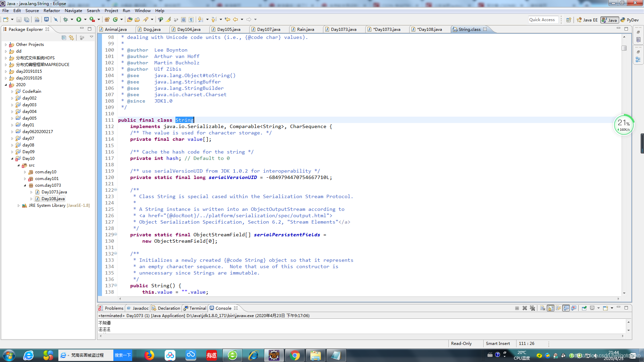Open the Search menu
Screen dimensions: 644x362
point(93,11)
